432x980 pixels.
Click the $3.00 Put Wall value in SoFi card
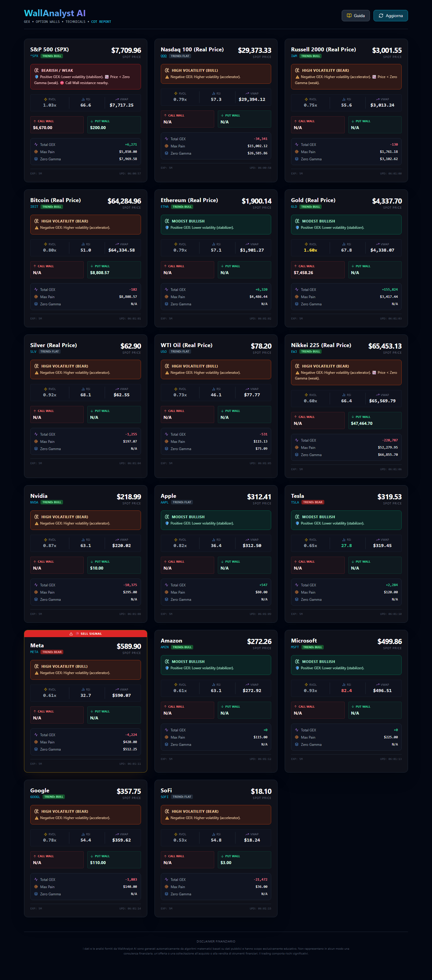[x=226, y=863]
